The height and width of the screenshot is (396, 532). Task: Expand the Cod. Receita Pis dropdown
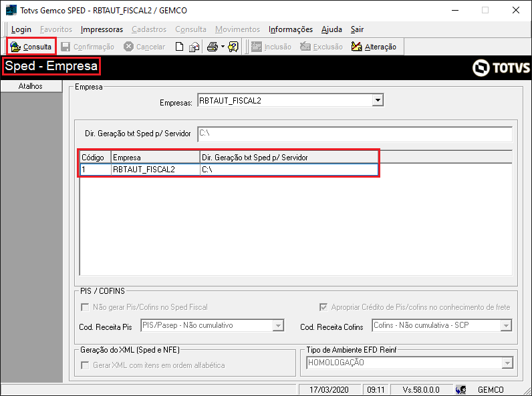pos(278,326)
